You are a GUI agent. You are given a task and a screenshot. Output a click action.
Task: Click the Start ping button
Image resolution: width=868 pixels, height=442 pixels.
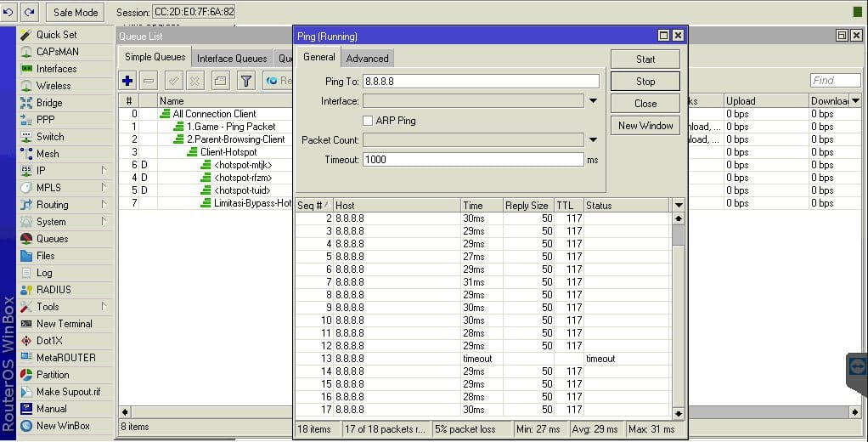pyautogui.click(x=645, y=59)
